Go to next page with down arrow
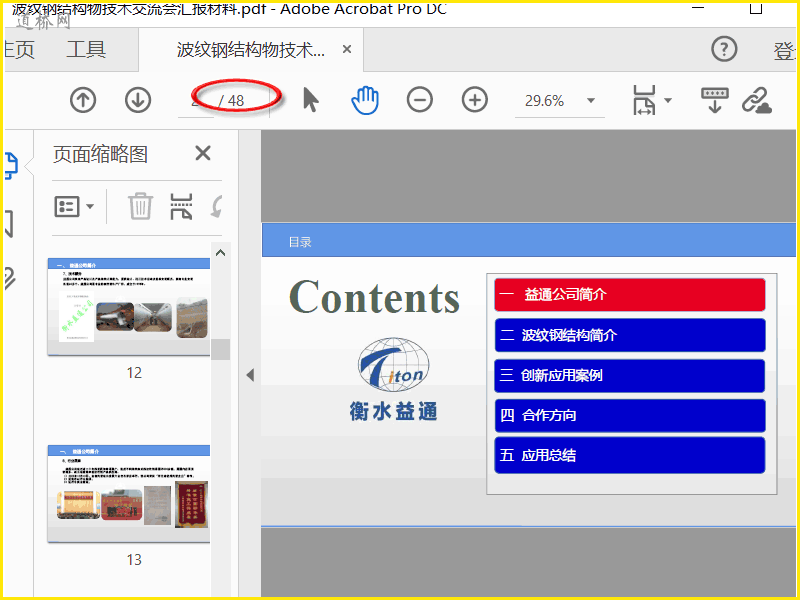The height and width of the screenshot is (600, 800). pyautogui.click(x=138, y=100)
